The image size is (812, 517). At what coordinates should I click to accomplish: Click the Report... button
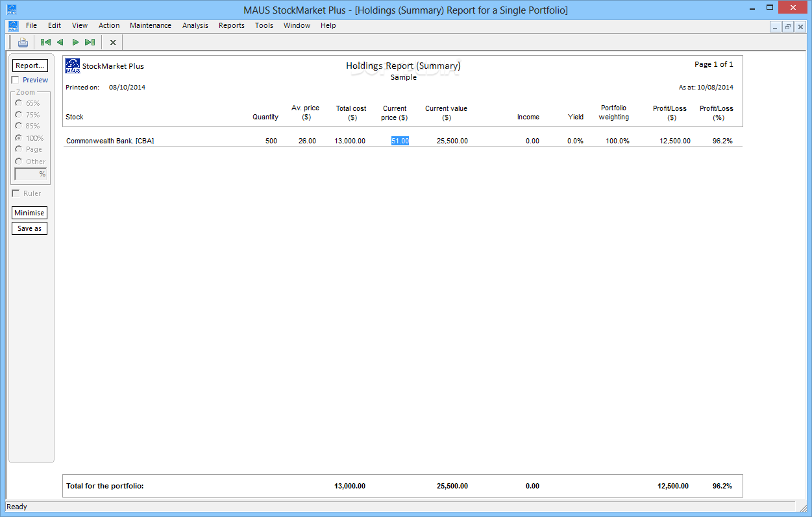point(30,66)
